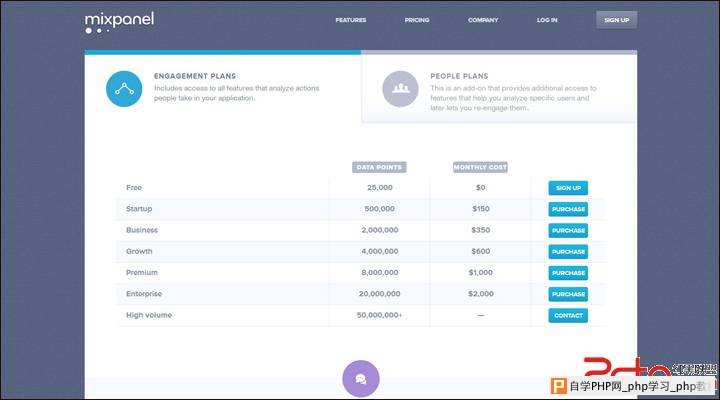Click the 25,000 data points value
This screenshot has width=720, height=400.
point(380,187)
